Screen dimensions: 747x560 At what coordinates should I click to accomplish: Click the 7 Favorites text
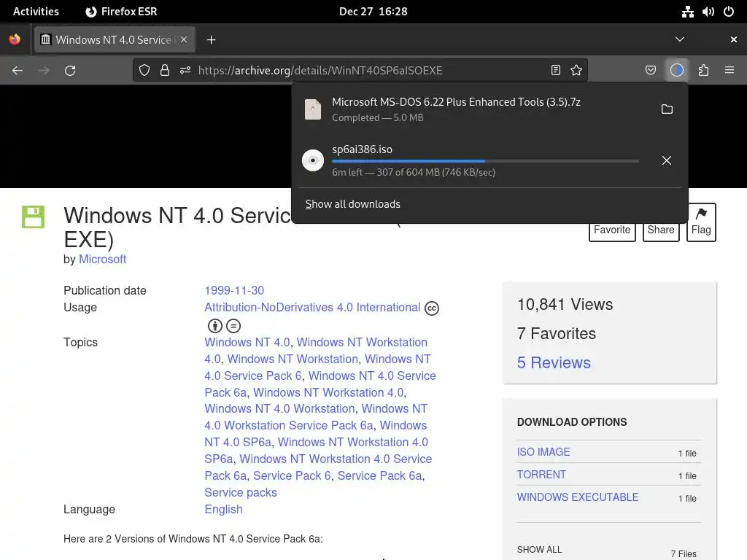click(557, 334)
